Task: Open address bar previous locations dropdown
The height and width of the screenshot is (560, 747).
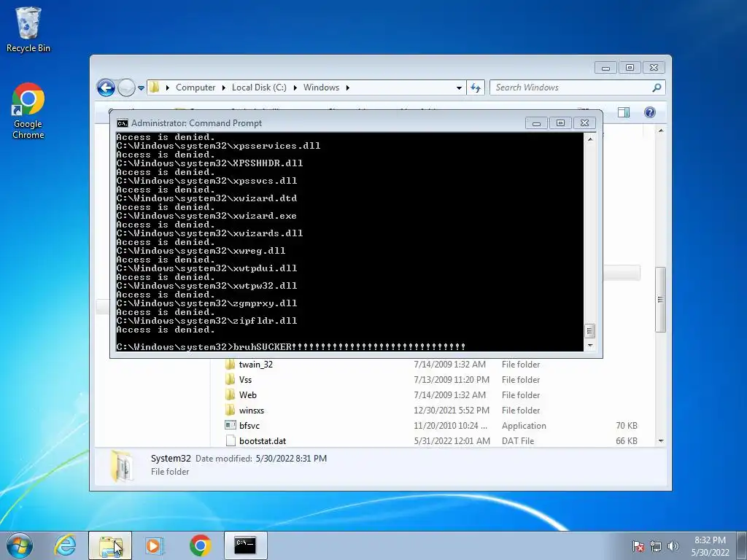Action: coord(459,87)
